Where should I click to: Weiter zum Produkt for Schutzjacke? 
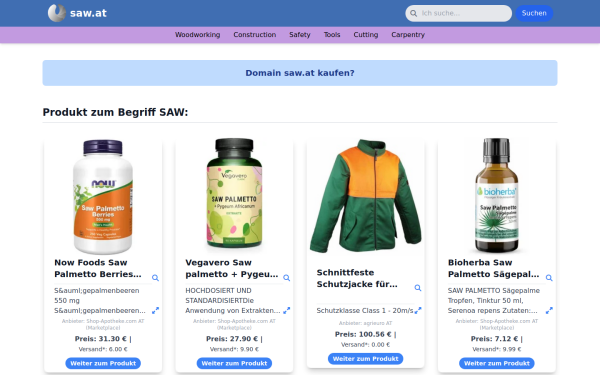pos(365,359)
